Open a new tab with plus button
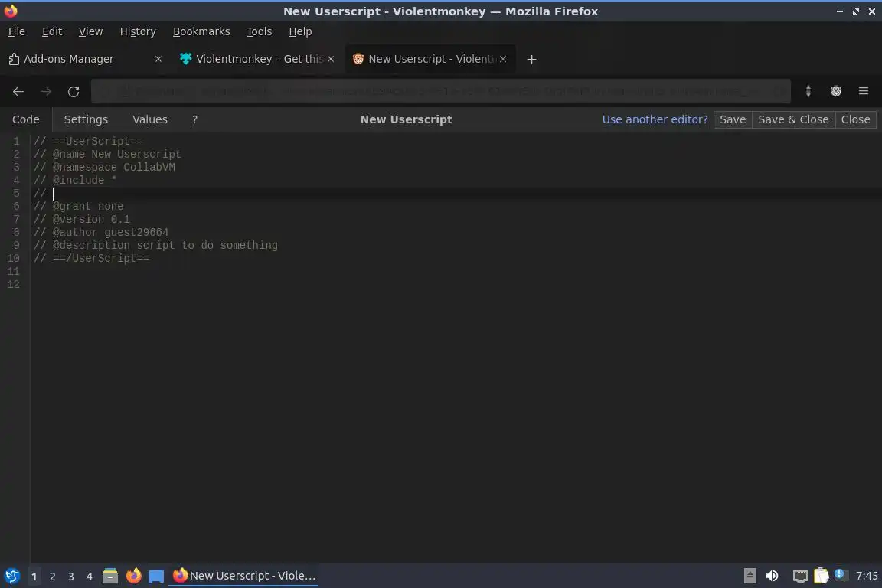This screenshot has width=882, height=588. [x=531, y=59]
